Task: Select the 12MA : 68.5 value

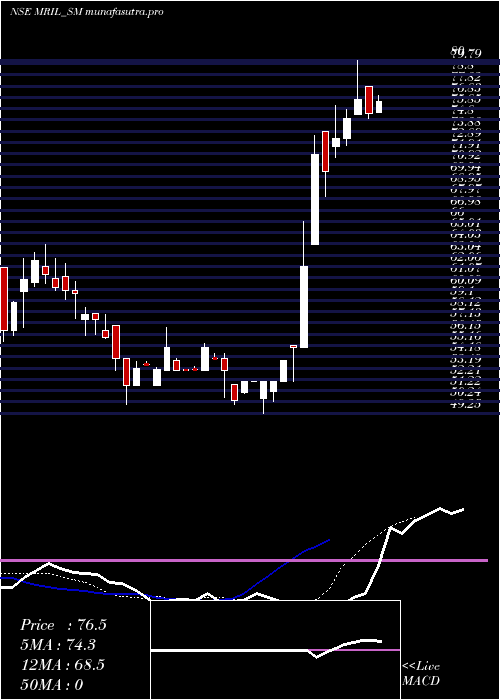Action: tap(62, 665)
